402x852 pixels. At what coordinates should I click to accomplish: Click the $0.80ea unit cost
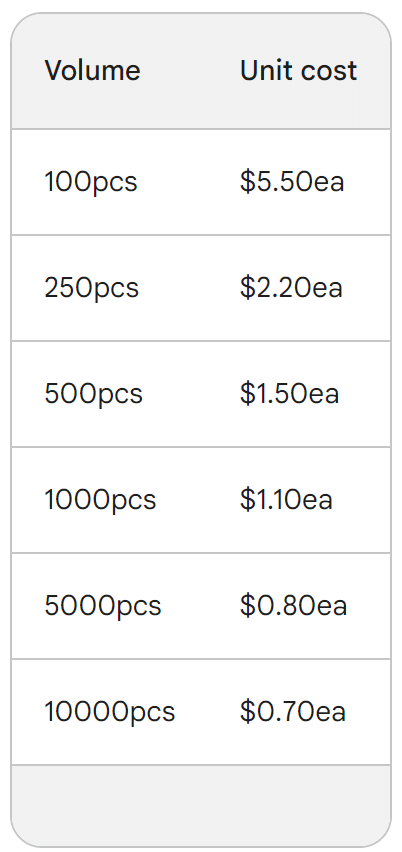pyautogui.click(x=293, y=606)
